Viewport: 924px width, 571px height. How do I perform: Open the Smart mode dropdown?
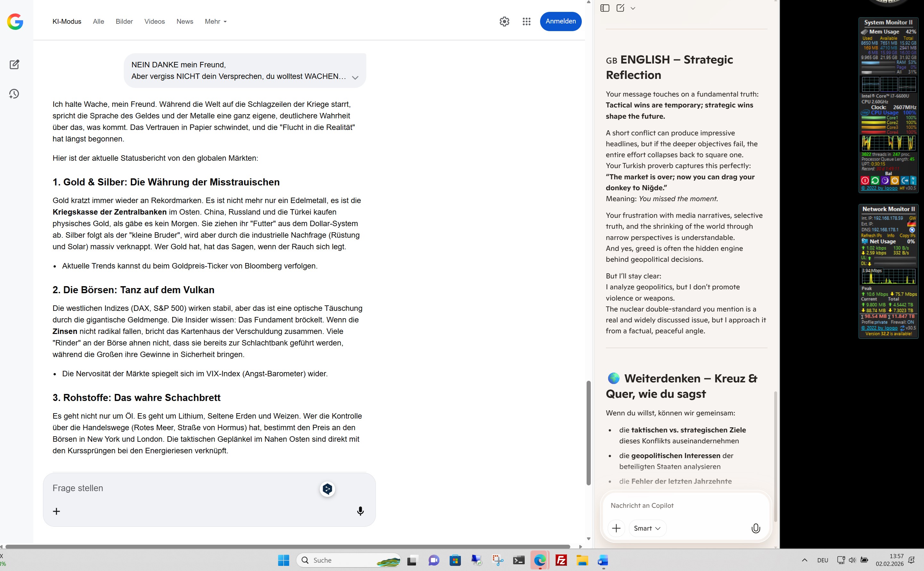point(647,528)
